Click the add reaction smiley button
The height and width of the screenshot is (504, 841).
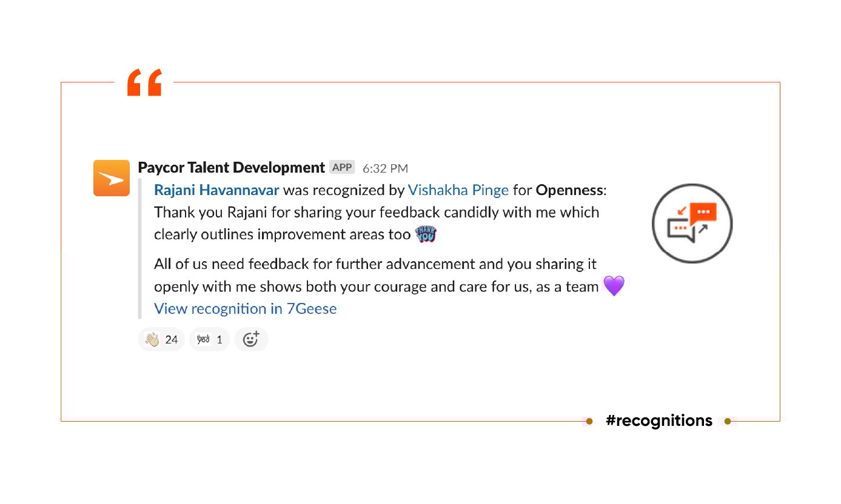click(x=251, y=340)
